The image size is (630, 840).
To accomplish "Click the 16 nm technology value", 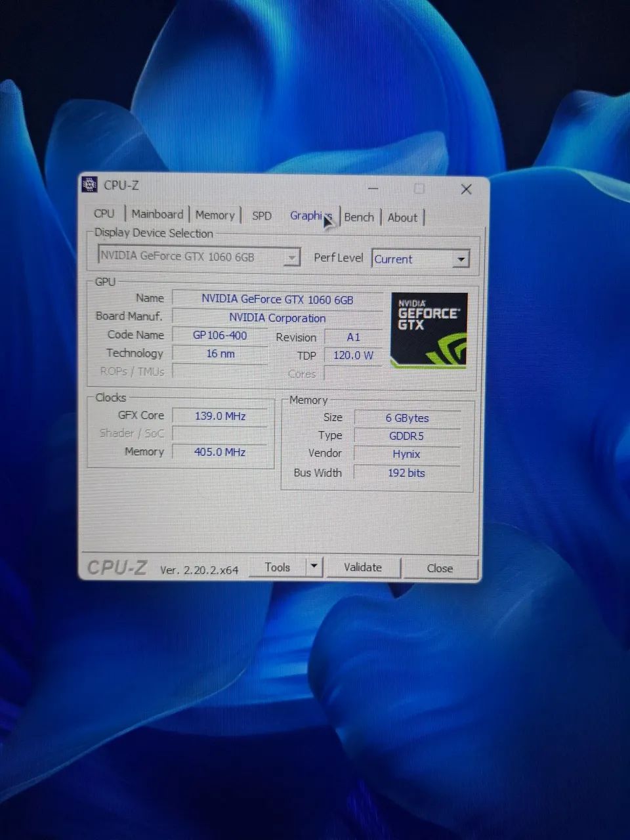I will [220, 354].
